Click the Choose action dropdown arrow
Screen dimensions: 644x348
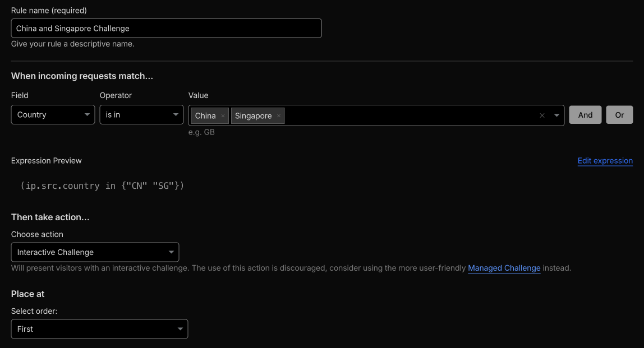pos(172,252)
